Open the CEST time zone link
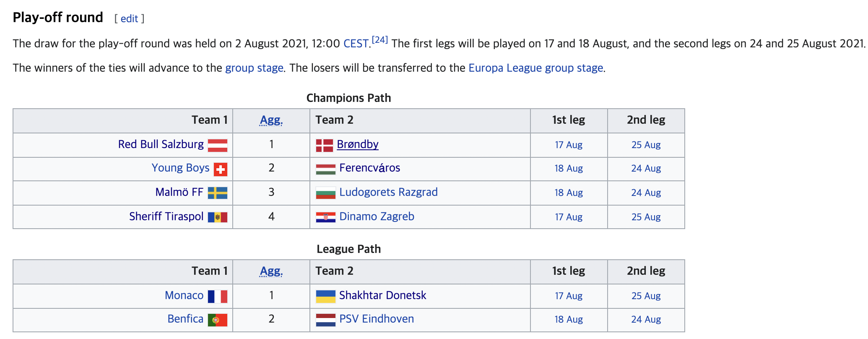 (x=356, y=44)
